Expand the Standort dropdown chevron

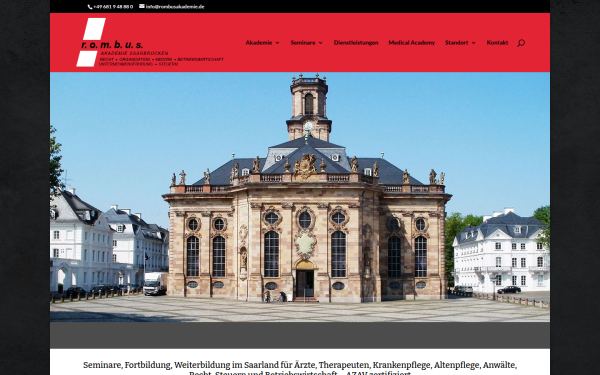click(x=474, y=43)
